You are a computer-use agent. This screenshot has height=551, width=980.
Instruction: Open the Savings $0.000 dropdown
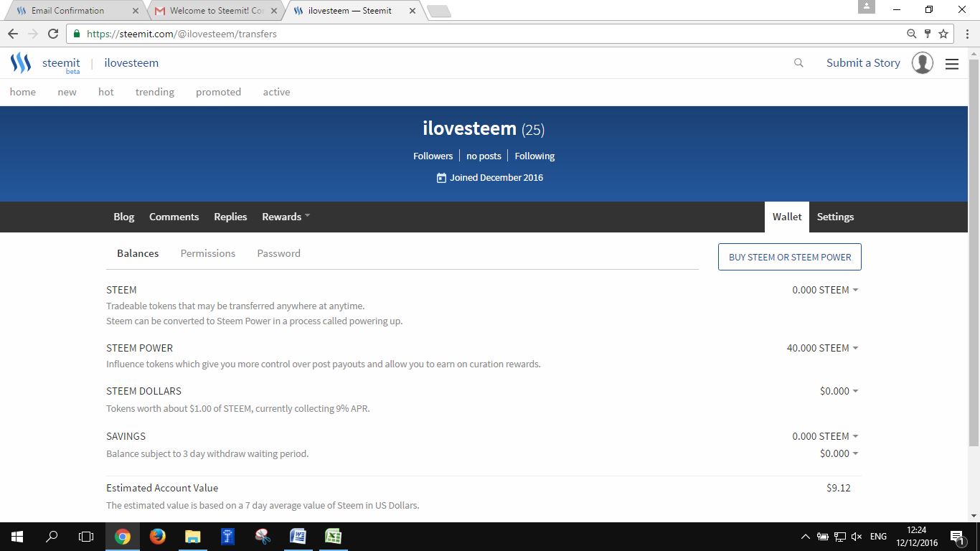(839, 453)
